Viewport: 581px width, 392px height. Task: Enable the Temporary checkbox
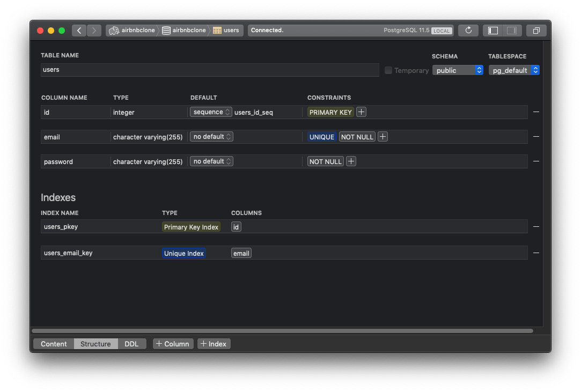tap(388, 70)
